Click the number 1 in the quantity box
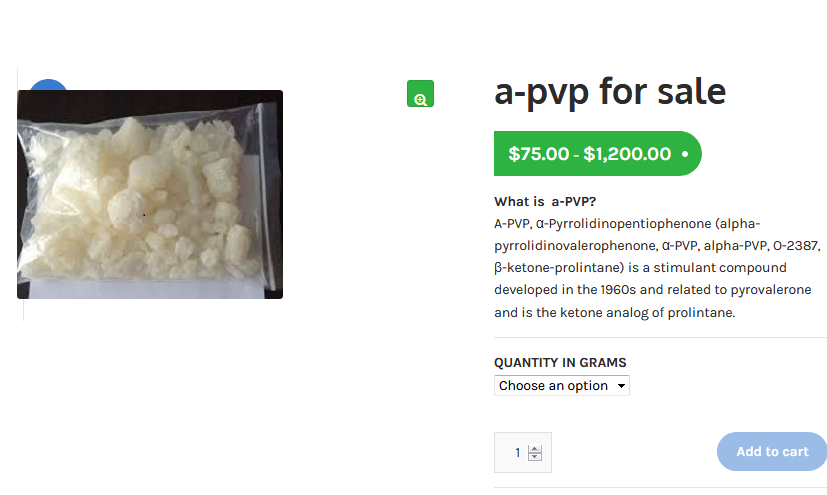827x495 pixels. click(x=518, y=453)
